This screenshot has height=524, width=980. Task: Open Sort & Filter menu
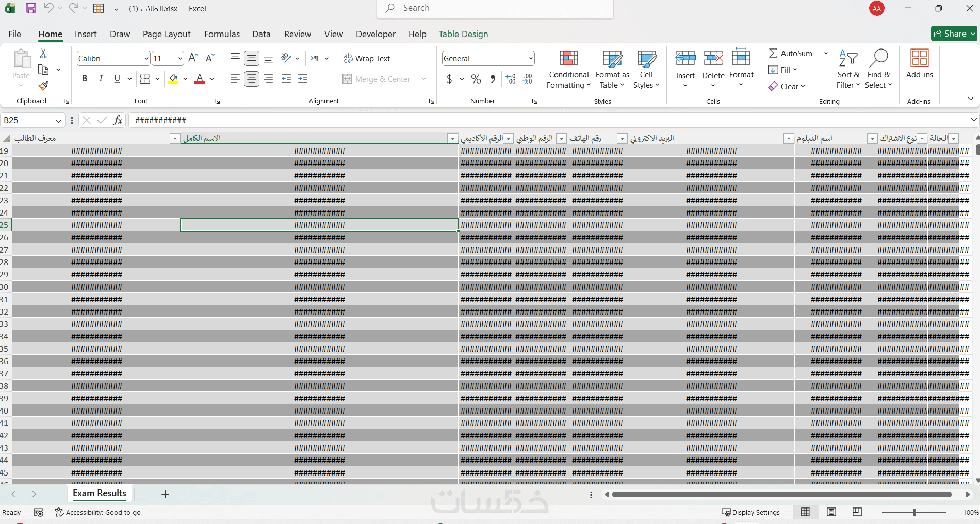pos(848,70)
